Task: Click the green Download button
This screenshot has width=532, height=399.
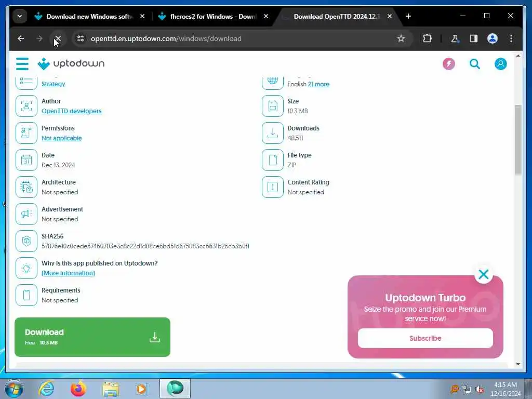Action: tap(92, 337)
